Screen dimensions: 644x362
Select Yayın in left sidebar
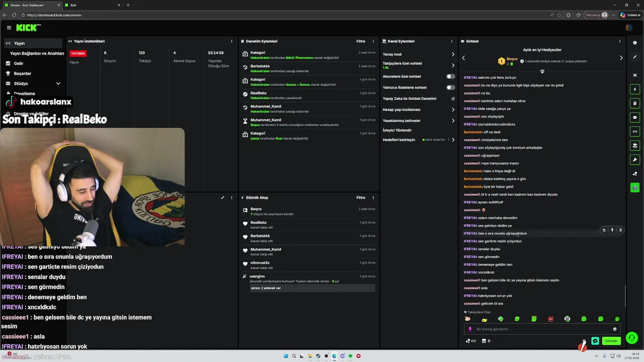click(x=33, y=43)
